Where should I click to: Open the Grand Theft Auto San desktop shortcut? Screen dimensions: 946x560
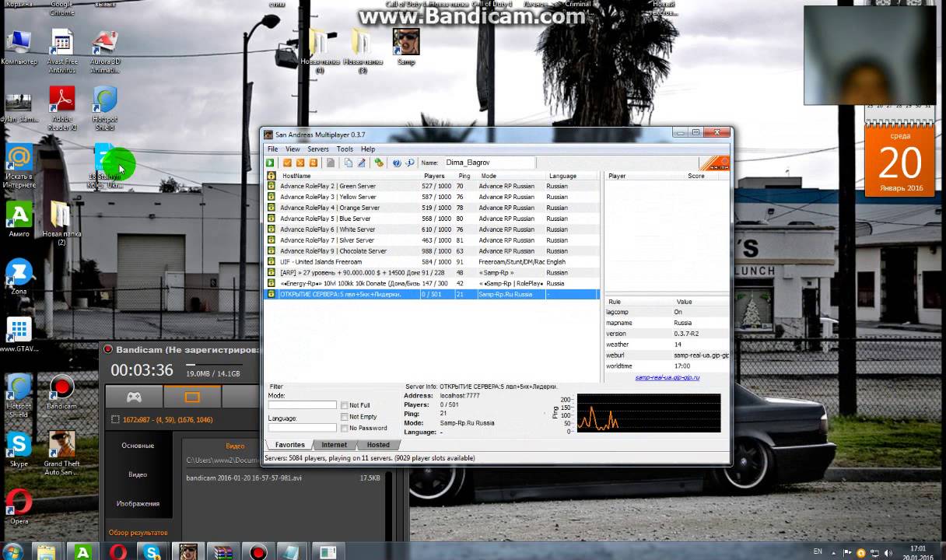61,453
